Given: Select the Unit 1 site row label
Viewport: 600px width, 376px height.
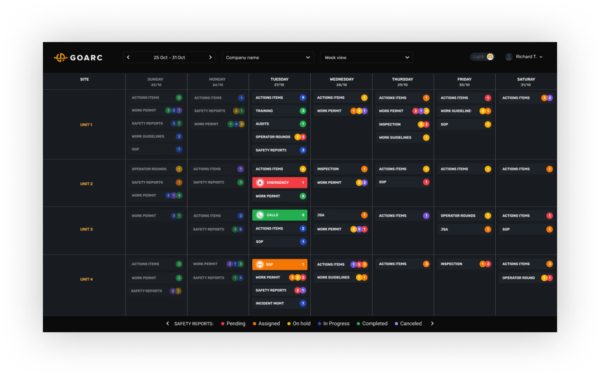Looking at the screenshot, I should tap(86, 125).
